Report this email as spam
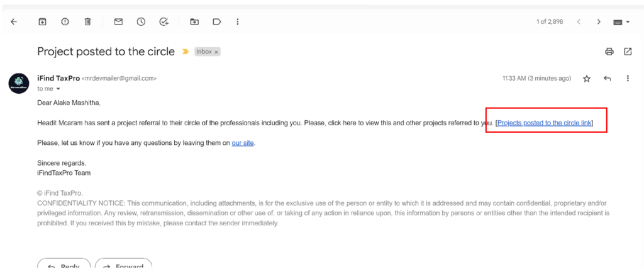The image size is (644, 272). point(65,21)
